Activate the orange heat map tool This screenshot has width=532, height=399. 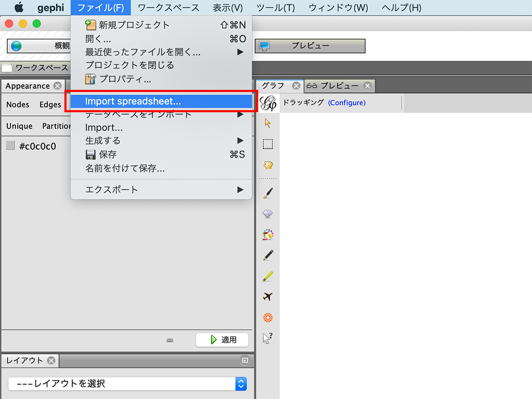coord(268,317)
